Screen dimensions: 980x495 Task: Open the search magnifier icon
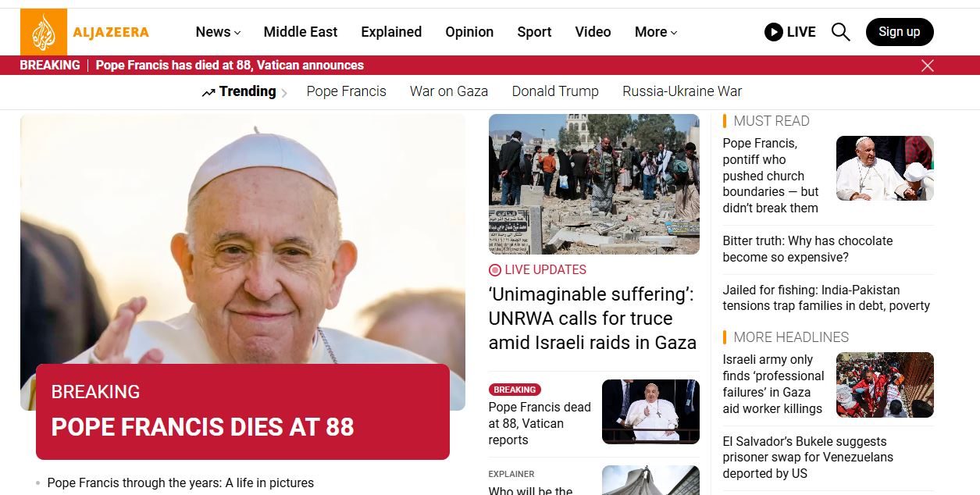tap(840, 32)
